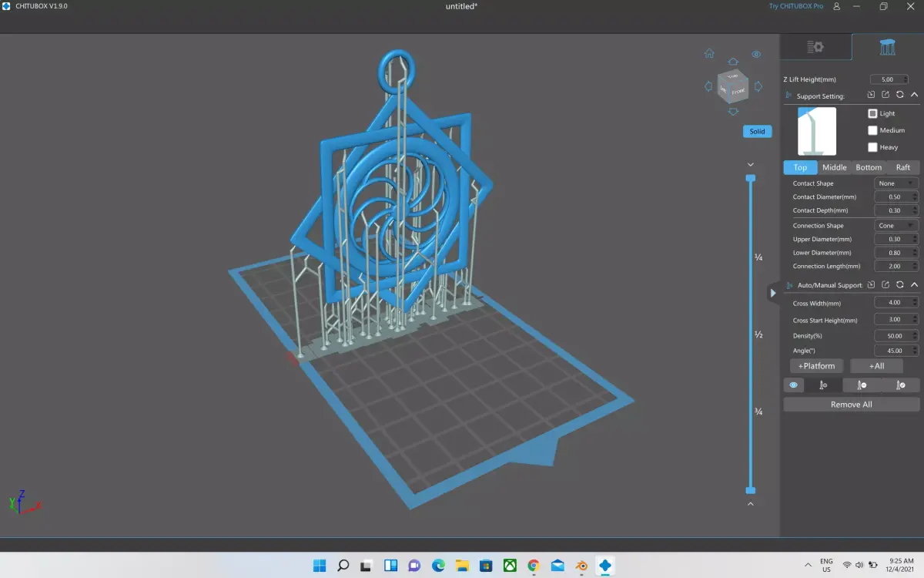Click Remove All supports button
The width and height of the screenshot is (924, 578).
pyautogui.click(x=852, y=405)
